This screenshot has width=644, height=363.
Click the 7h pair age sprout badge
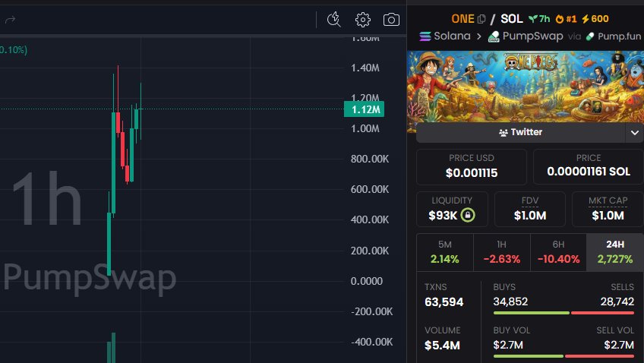539,19
